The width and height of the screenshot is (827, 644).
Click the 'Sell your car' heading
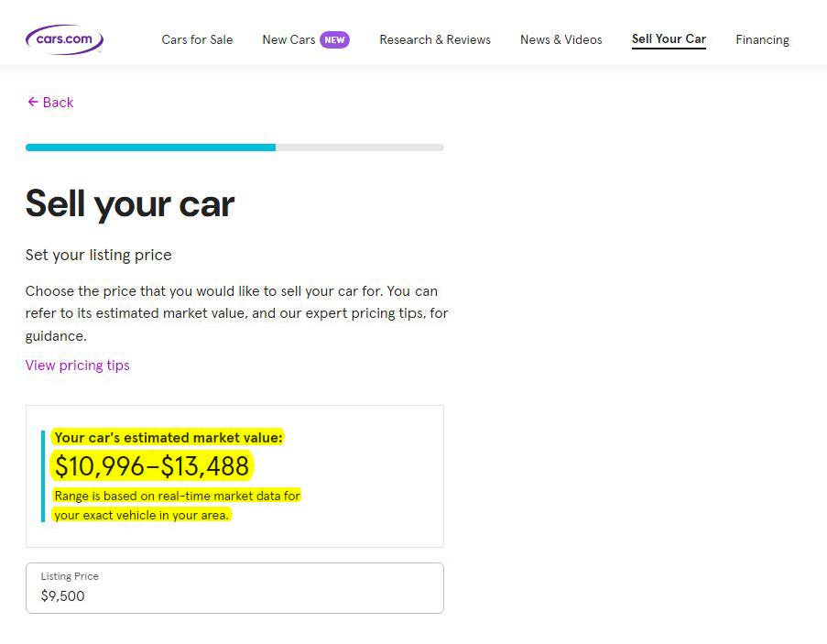pyautogui.click(x=130, y=203)
